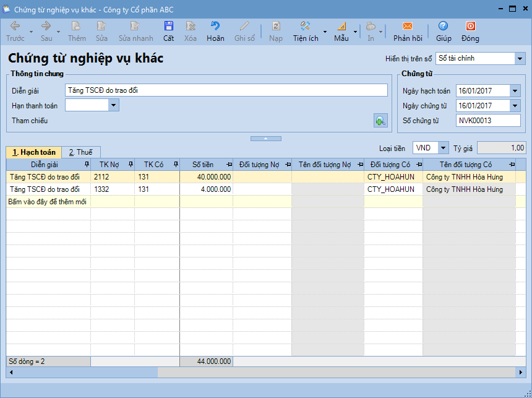Click the Phản hồi feedback icon
The image size is (532, 398).
[407, 27]
